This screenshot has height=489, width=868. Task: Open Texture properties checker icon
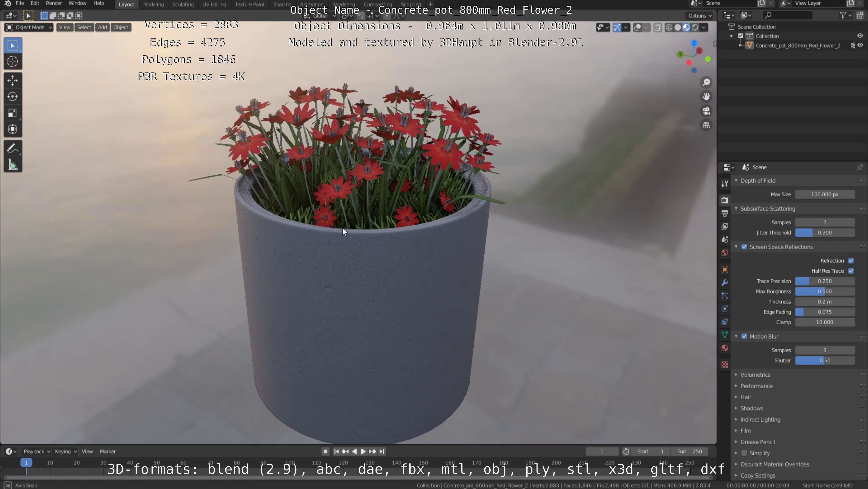coord(725,365)
